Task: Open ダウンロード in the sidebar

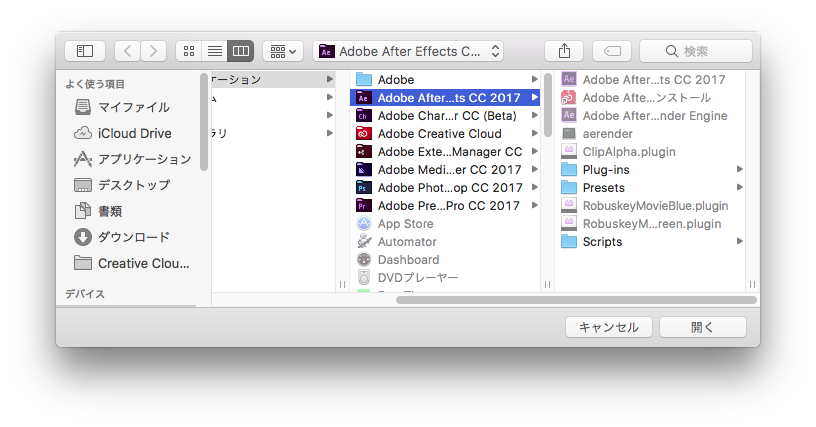Action: 122,237
